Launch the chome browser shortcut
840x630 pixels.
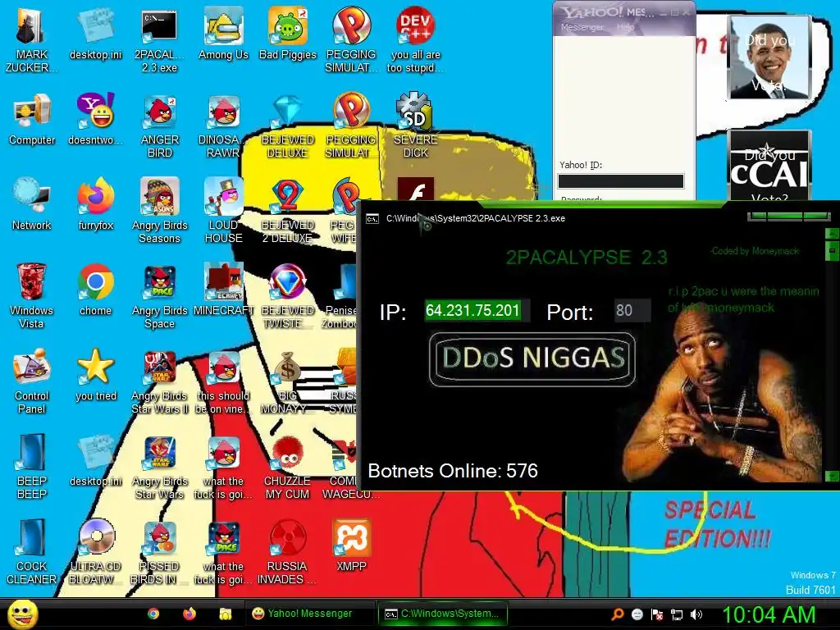pos(95,290)
